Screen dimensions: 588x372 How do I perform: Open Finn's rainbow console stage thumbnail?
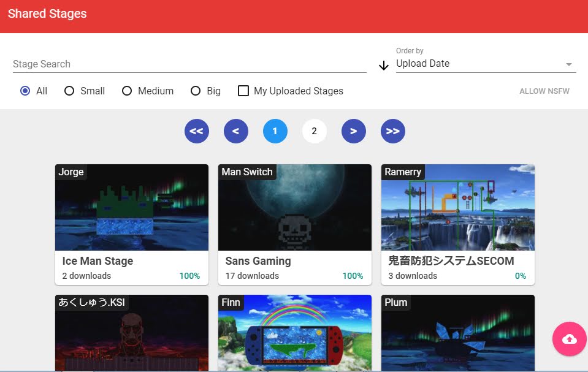point(295,333)
